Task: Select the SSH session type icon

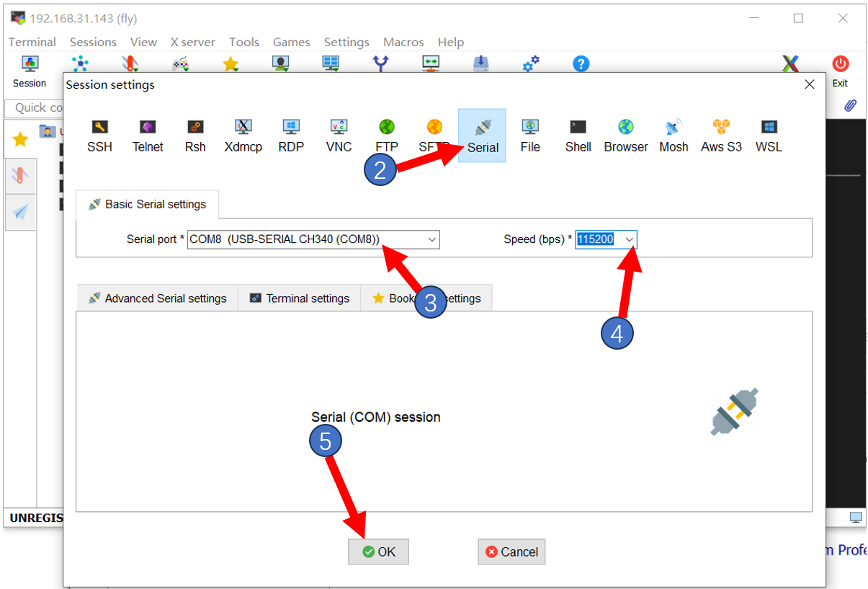Action: (99, 136)
